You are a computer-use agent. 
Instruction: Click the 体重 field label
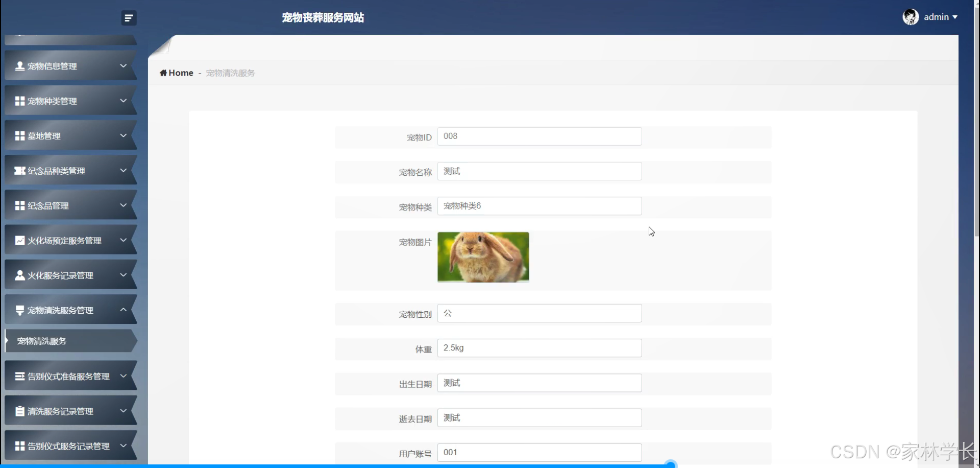pyautogui.click(x=423, y=349)
